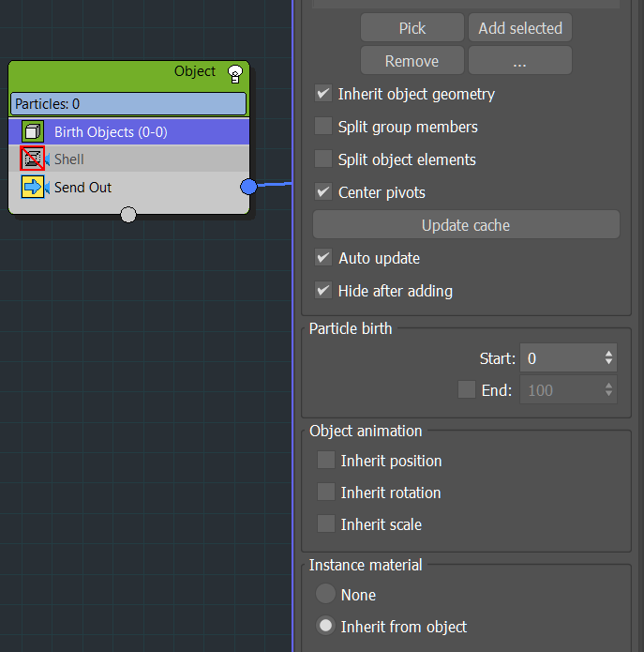644x652 pixels.
Task: Select the None instance material radio
Action: pyautogui.click(x=325, y=595)
